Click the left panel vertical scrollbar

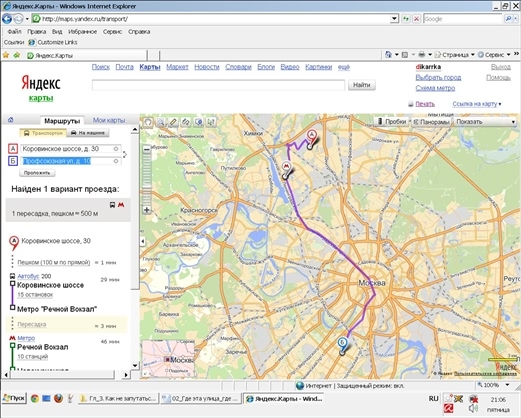point(135,247)
